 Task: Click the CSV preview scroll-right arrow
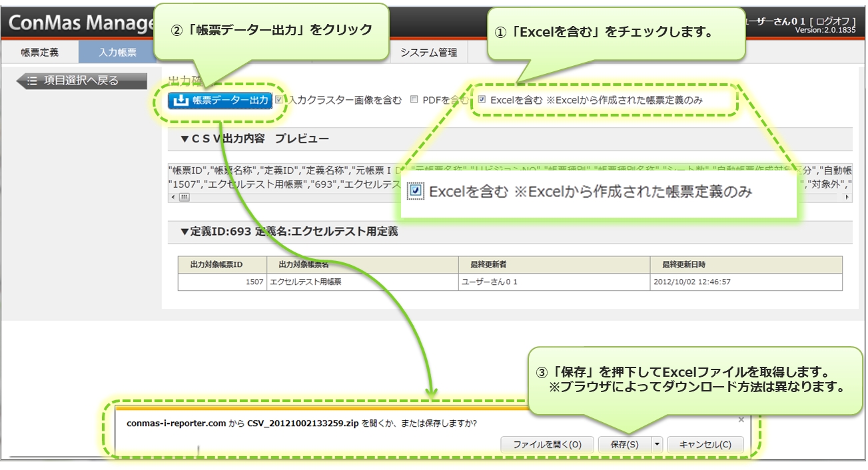[x=847, y=197]
